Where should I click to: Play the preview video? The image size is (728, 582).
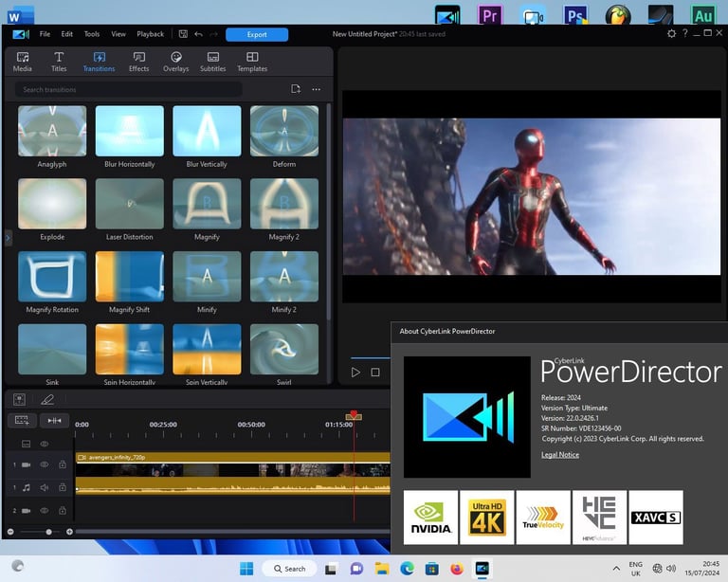(x=355, y=373)
